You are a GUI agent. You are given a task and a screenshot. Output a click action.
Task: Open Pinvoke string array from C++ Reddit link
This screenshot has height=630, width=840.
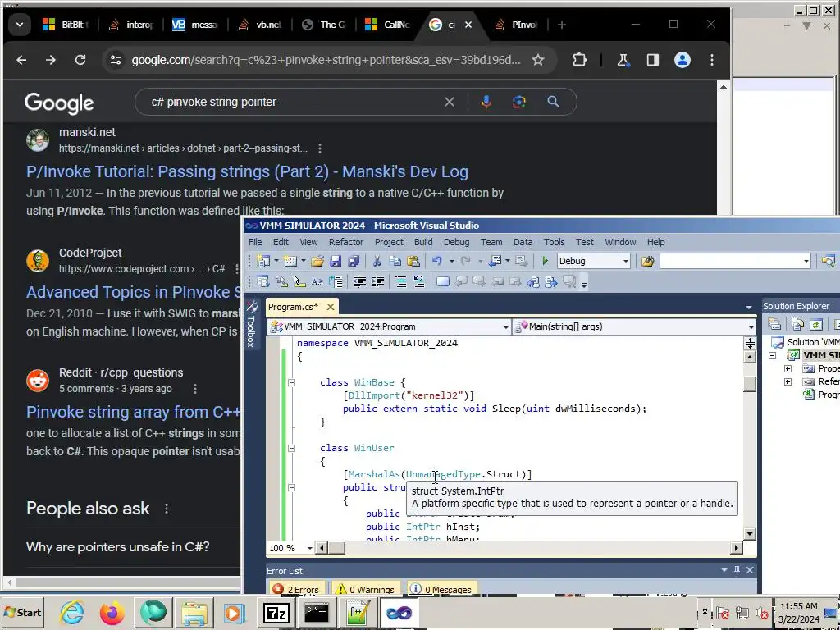click(134, 412)
